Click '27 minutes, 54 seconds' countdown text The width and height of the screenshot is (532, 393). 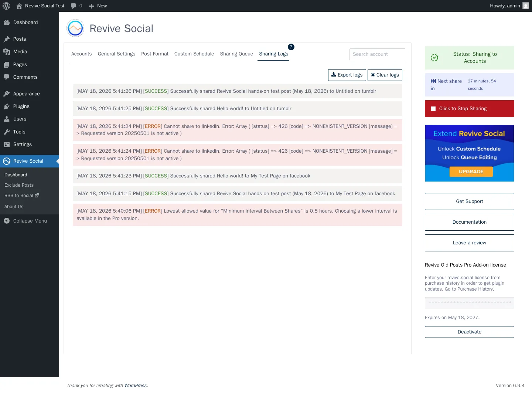482,85
